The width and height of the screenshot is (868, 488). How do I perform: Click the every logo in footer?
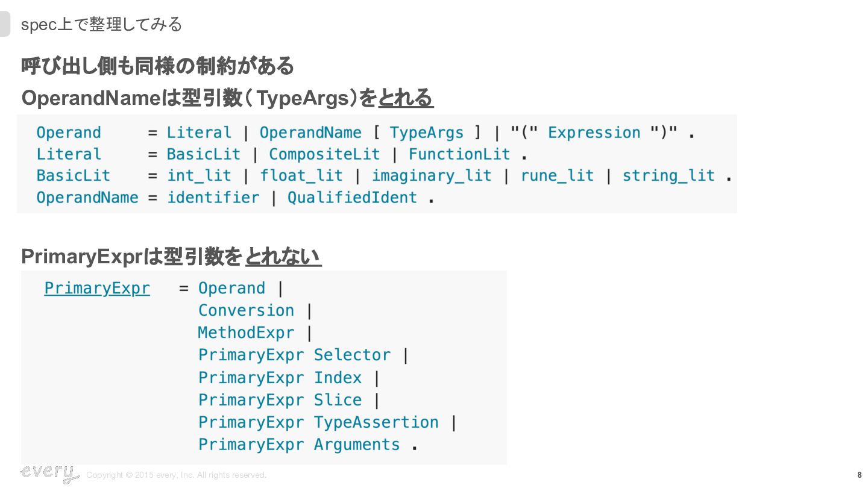click(49, 474)
